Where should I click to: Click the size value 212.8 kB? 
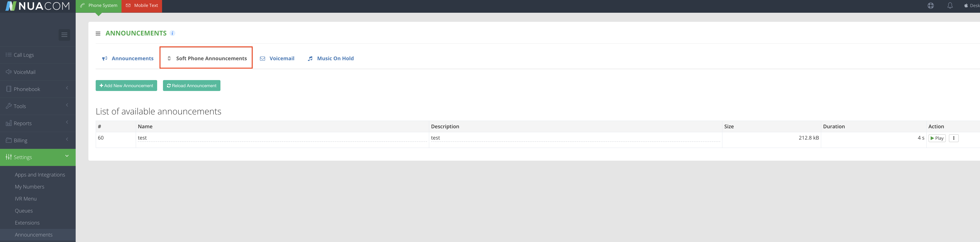[x=809, y=138]
